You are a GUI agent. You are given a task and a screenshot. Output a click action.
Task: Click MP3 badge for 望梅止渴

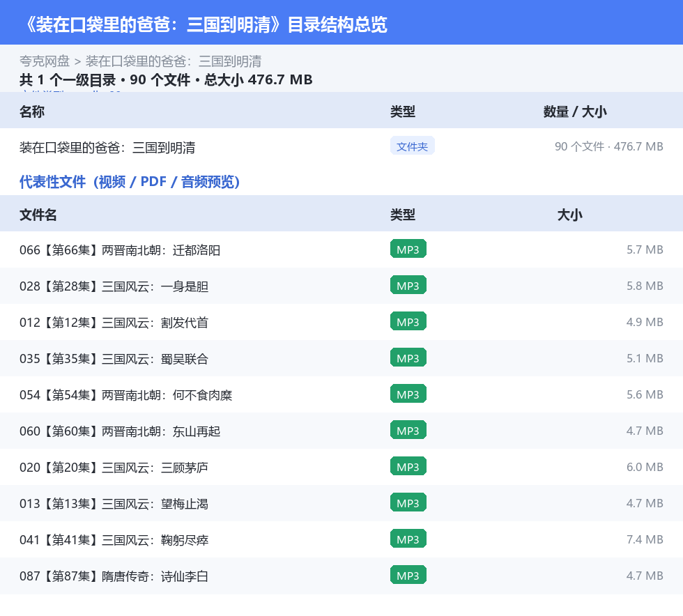pyautogui.click(x=408, y=502)
